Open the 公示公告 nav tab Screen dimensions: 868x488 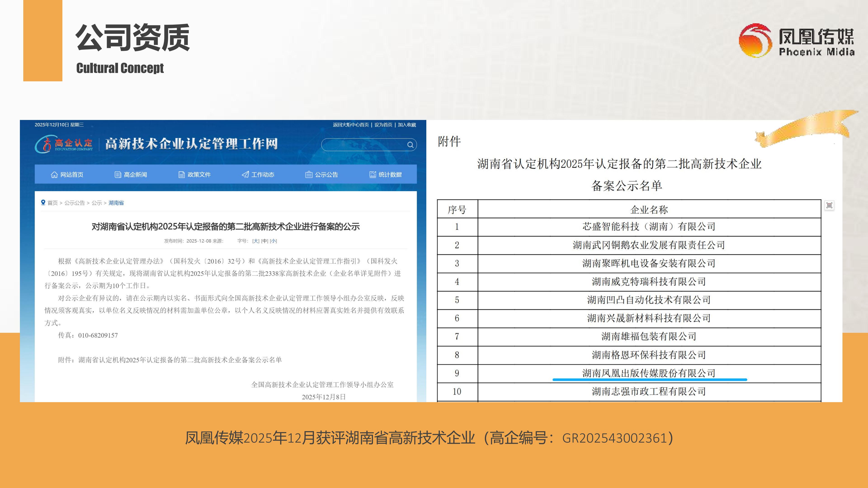point(321,174)
